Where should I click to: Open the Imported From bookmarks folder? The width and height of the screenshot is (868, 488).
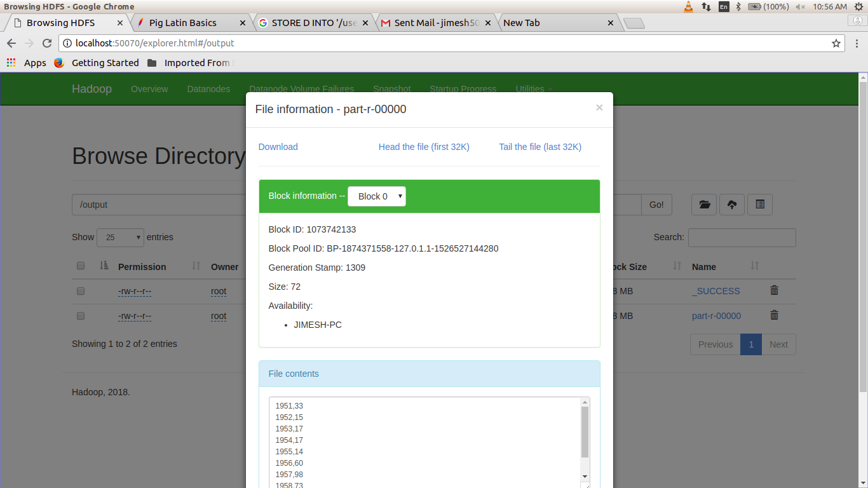point(191,63)
